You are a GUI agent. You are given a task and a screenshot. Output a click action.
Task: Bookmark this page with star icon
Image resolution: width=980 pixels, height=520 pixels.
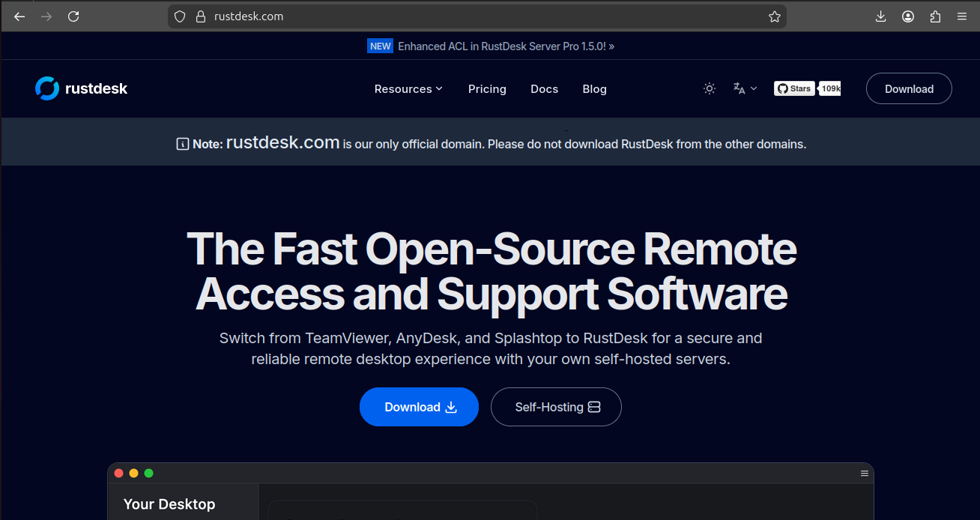(x=775, y=16)
